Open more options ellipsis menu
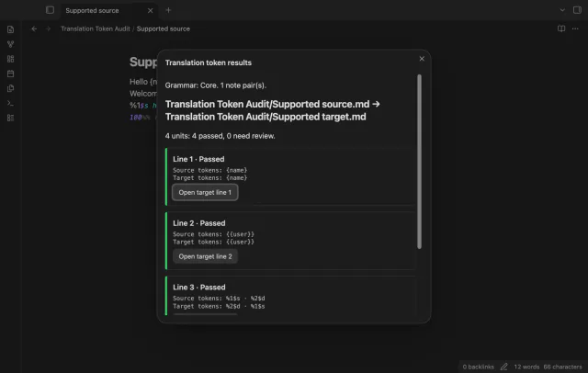This screenshot has width=588, height=373. pyautogui.click(x=575, y=28)
